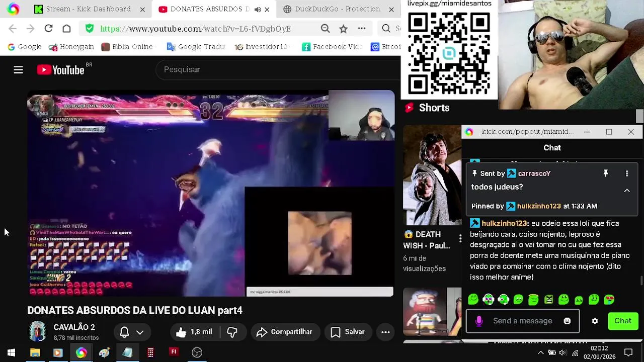
Task: Open pinned message three-dot options
Action: (x=627, y=173)
